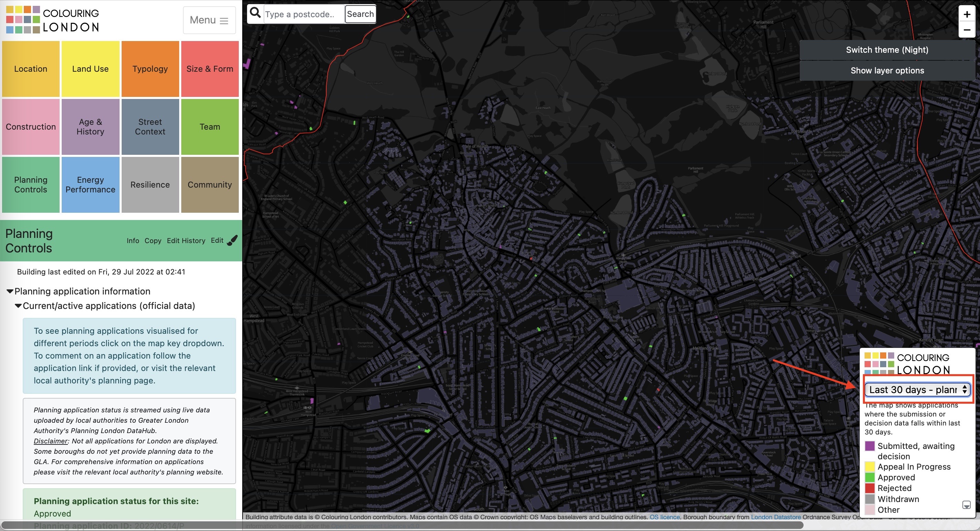The image size is (980, 531).
Task: Open the Land Use category tile
Action: pyautogui.click(x=91, y=69)
